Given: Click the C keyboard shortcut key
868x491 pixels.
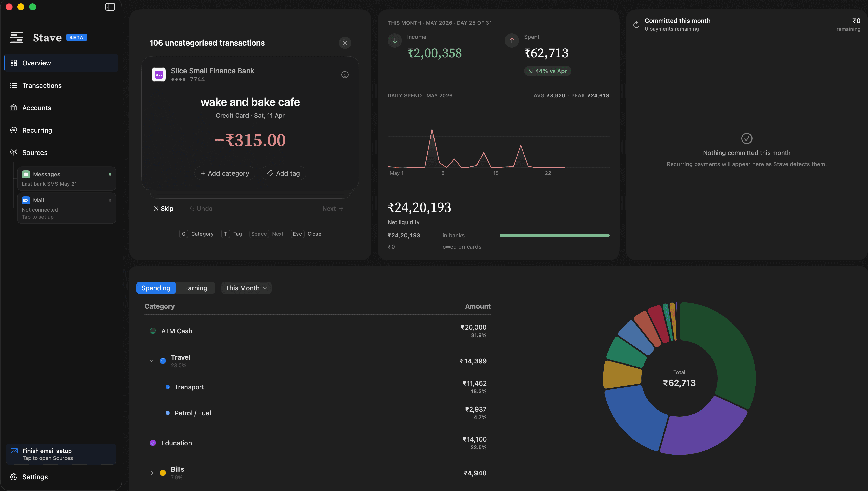Looking at the screenshot, I should tap(184, 234).
